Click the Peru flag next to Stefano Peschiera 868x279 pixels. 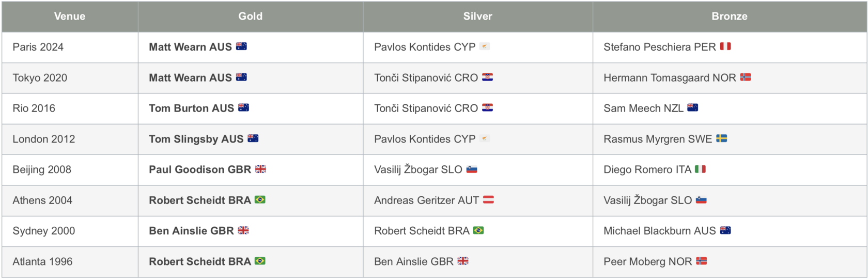pos(725,47)
